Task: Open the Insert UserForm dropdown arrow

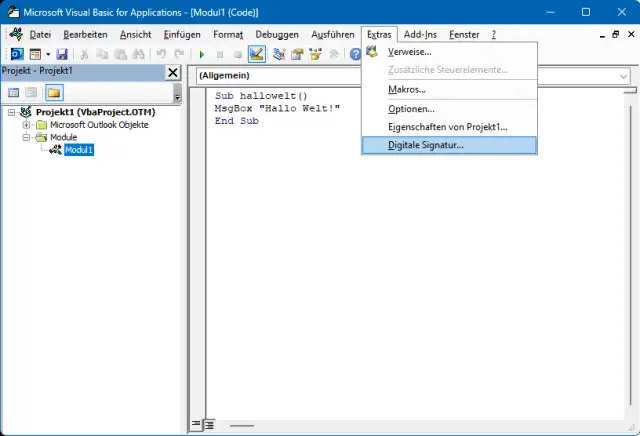Action: 47,53
